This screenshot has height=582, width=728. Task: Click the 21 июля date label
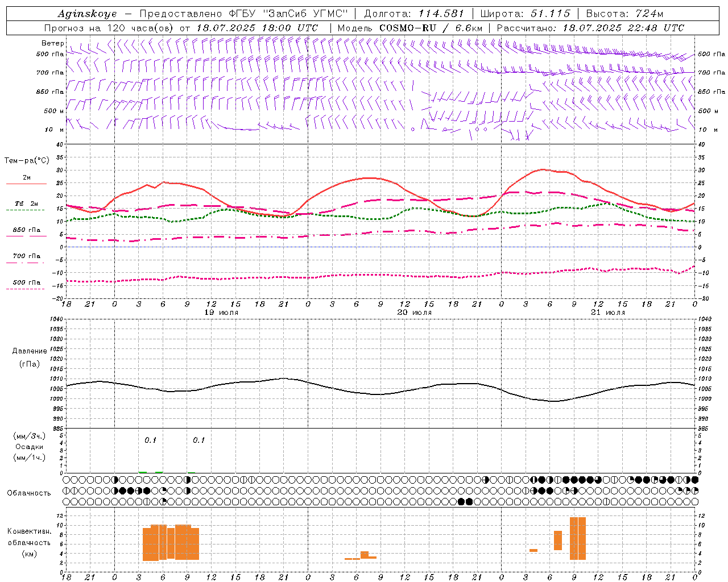(x=608, y=313)
